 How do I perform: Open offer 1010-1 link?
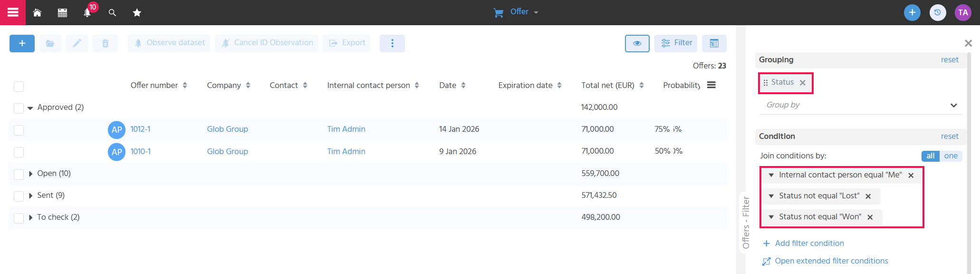pos(140,151)
